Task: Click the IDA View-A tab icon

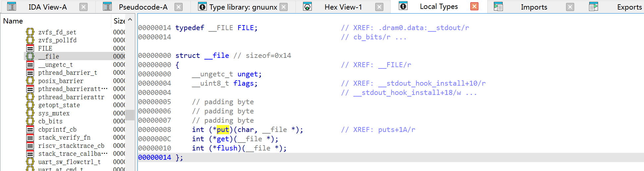Action: pos(12,7)
